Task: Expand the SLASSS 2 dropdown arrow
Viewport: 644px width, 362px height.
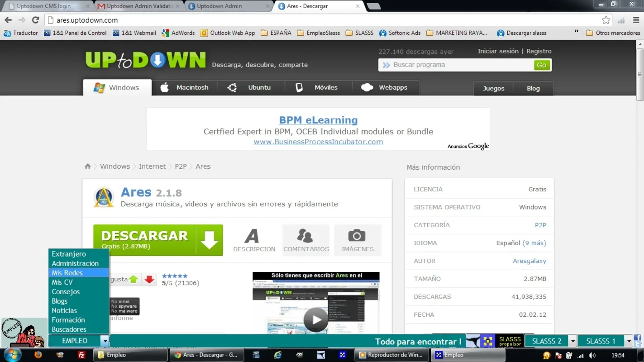Action: click(572, 341)
